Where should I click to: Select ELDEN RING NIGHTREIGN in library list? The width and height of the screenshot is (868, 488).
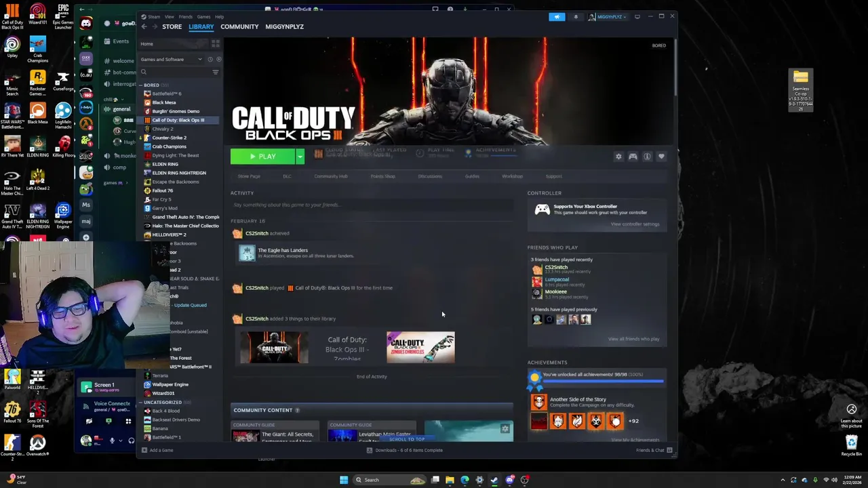179,173
